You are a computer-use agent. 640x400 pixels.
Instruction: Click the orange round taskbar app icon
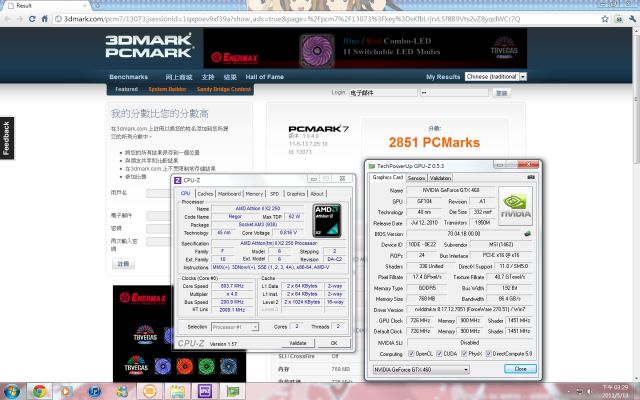pyautogui.click(x=149, y=391)
